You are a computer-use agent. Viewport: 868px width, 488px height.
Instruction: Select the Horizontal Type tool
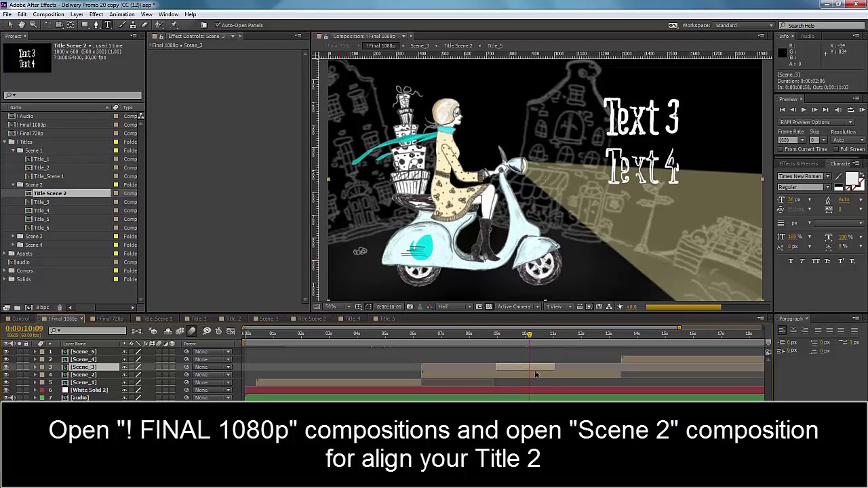click(x=107, y=25)
